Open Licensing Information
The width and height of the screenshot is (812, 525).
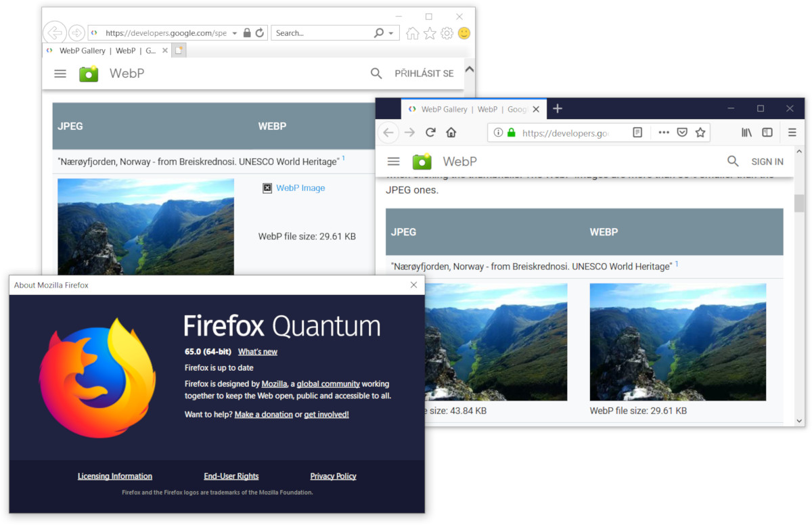115,476
